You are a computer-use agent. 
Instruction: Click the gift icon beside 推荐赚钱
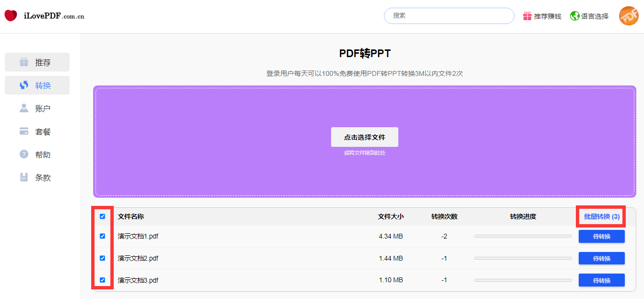click(527, 16)
